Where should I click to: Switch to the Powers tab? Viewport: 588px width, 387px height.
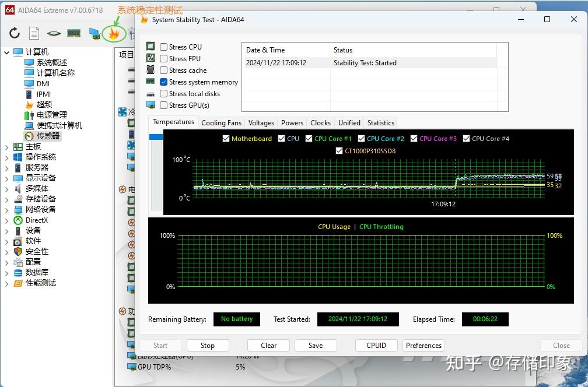tap(292, 123)
